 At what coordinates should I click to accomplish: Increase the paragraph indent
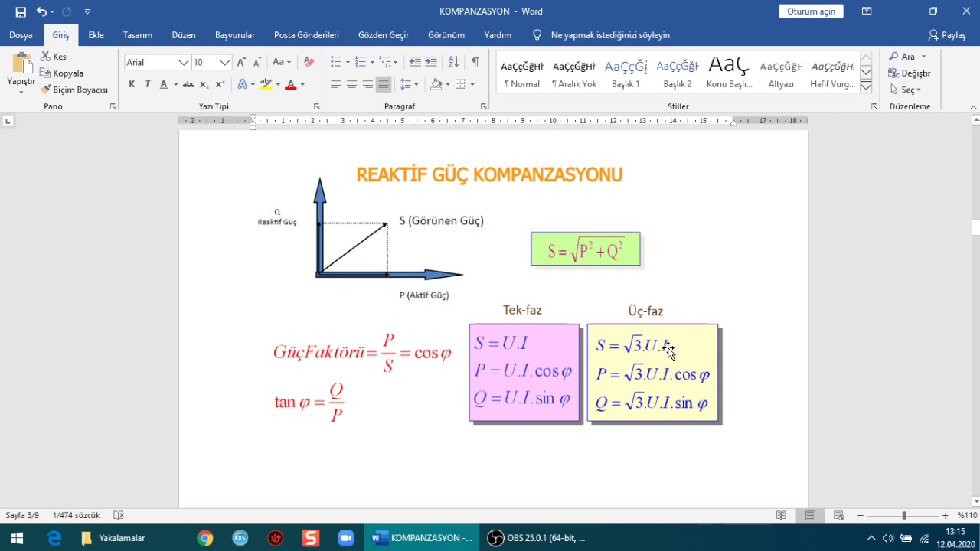tap(431, 62)
